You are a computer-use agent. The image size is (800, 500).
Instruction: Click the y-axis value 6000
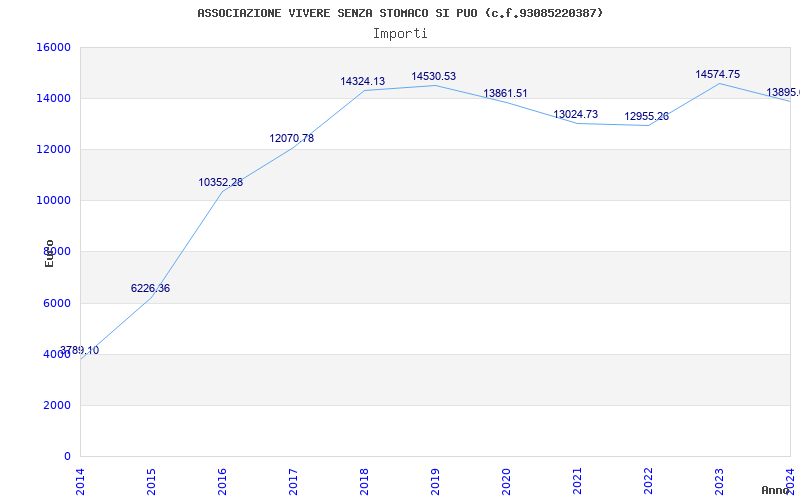56,303
